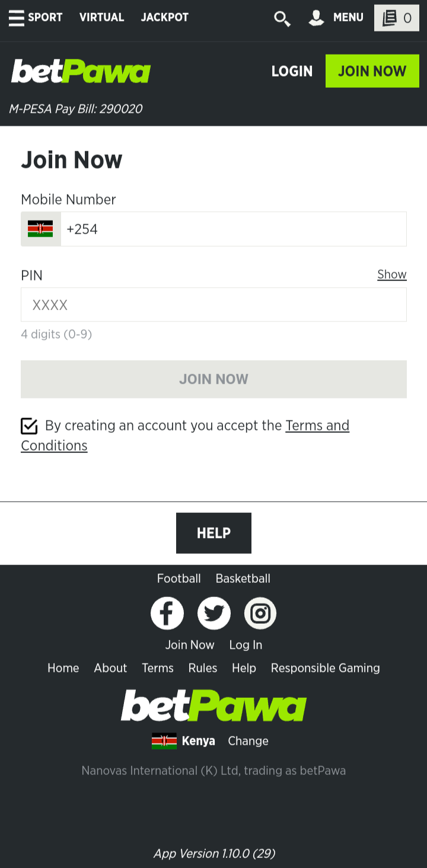Change the country from Kenya
Viewport: 427px width, 868px height.
pyautogui.click(x=248, y=741)
